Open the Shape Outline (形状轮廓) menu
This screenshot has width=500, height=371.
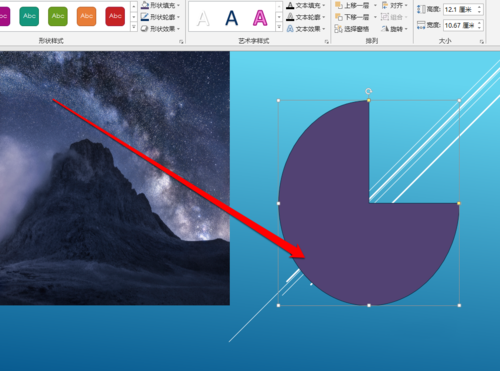point(161,17)
